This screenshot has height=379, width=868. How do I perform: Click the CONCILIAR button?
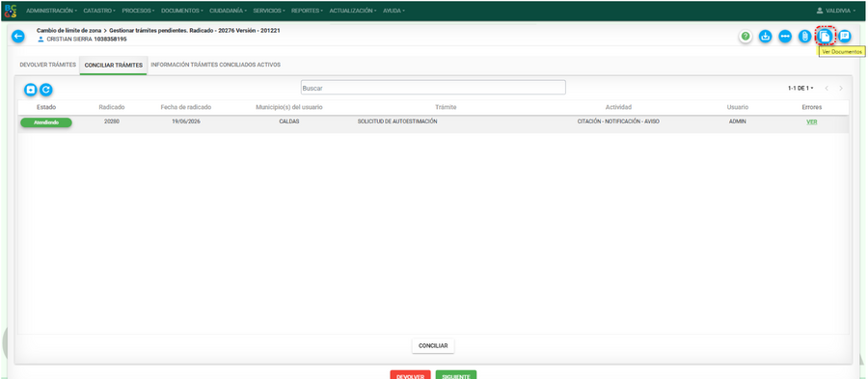point(433,346)
